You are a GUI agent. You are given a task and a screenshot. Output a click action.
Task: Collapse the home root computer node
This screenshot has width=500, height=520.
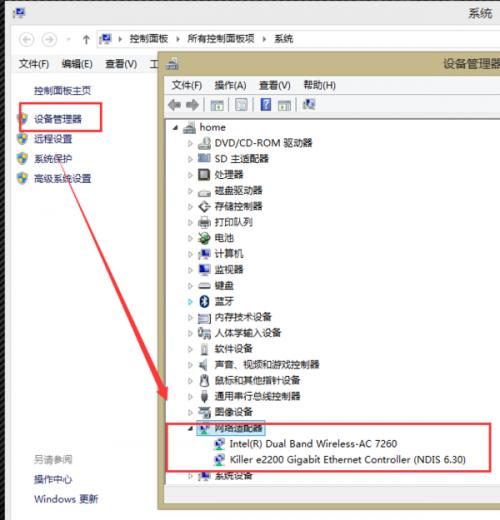tap(176, 128)
